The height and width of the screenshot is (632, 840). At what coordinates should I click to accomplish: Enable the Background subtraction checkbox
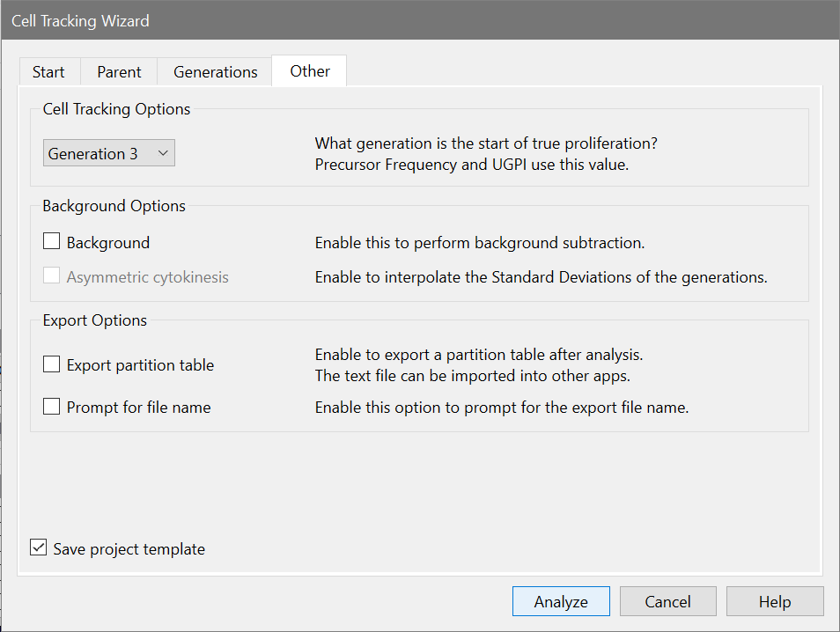(x=52, y=242)
